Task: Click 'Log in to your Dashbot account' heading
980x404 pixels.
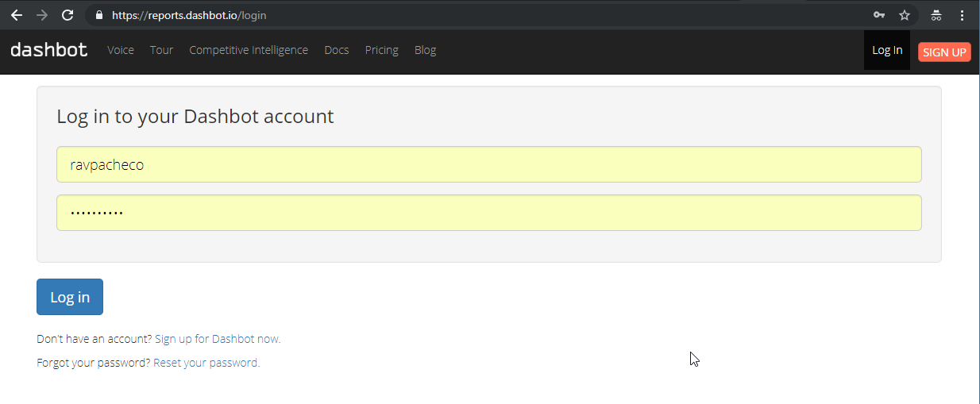Action: click(x=195, y=117)
